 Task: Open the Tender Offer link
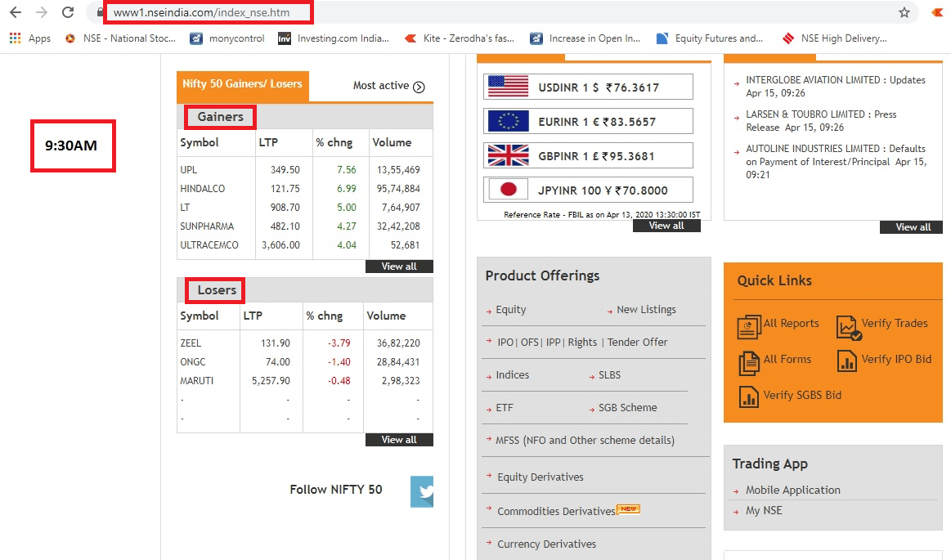tap(638, 343)
